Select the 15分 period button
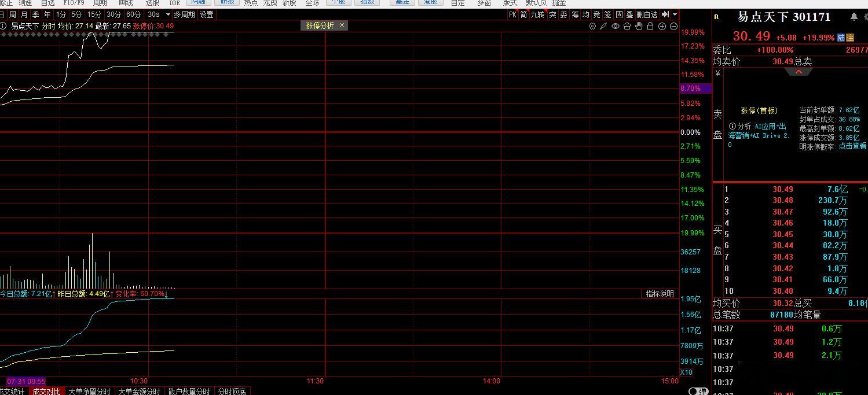 coord(94,14)
